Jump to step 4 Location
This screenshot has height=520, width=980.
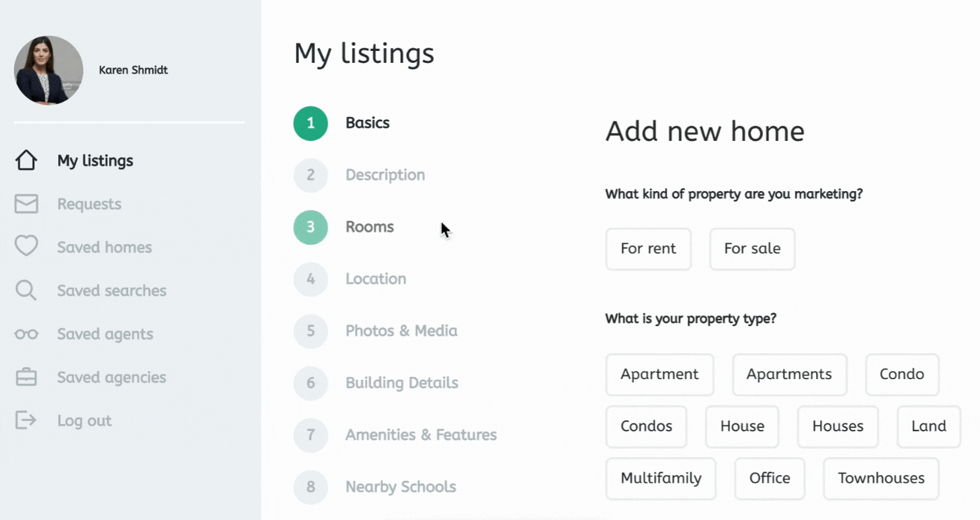(x=375, y=279)
